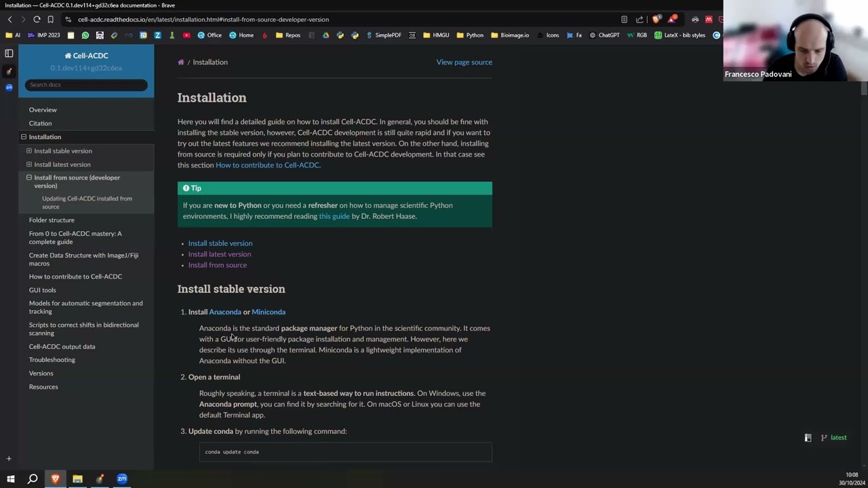
Task: Follow the 'this guide' link in the Tip box
Action: tap(334, 216)
